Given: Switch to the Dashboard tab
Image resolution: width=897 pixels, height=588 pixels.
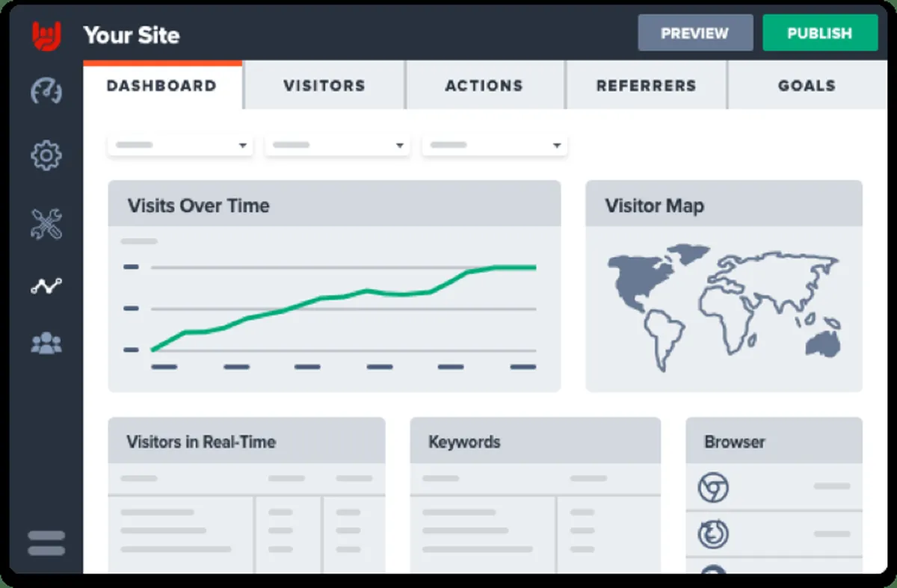Looking at the screenshot, I should point(162,85).
